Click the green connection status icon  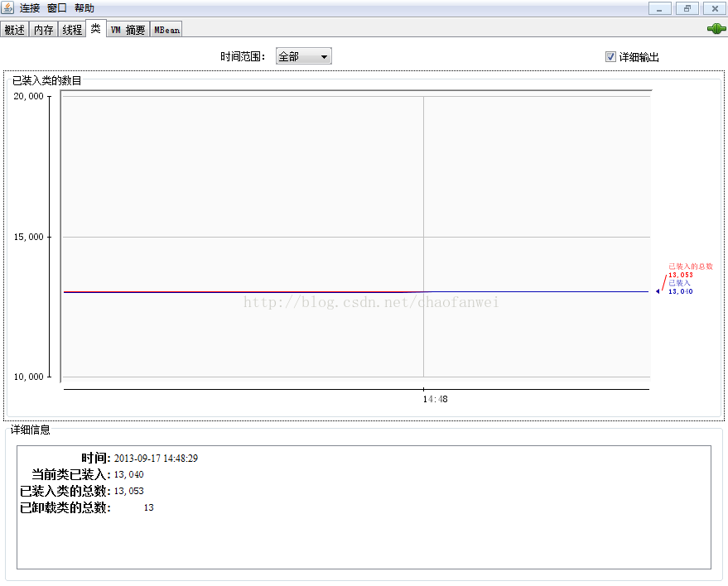716,29
